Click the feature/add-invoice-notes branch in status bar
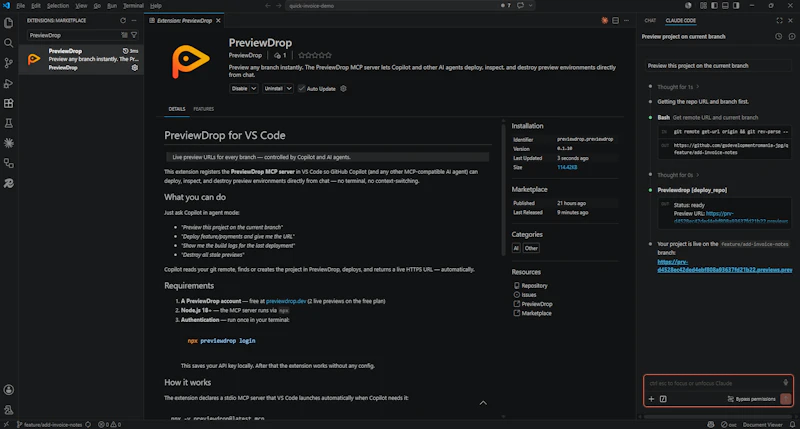800x429 pixels. click(x=50, y=424)
